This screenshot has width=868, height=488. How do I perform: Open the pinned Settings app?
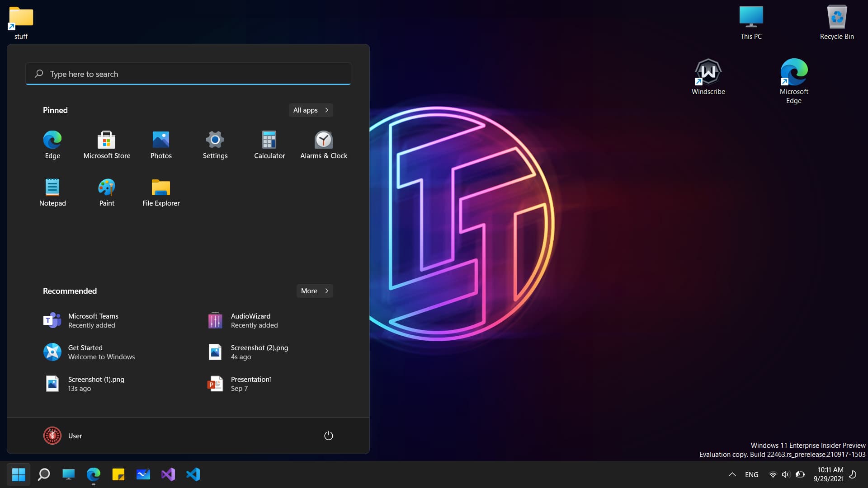[x=215, y=145]
